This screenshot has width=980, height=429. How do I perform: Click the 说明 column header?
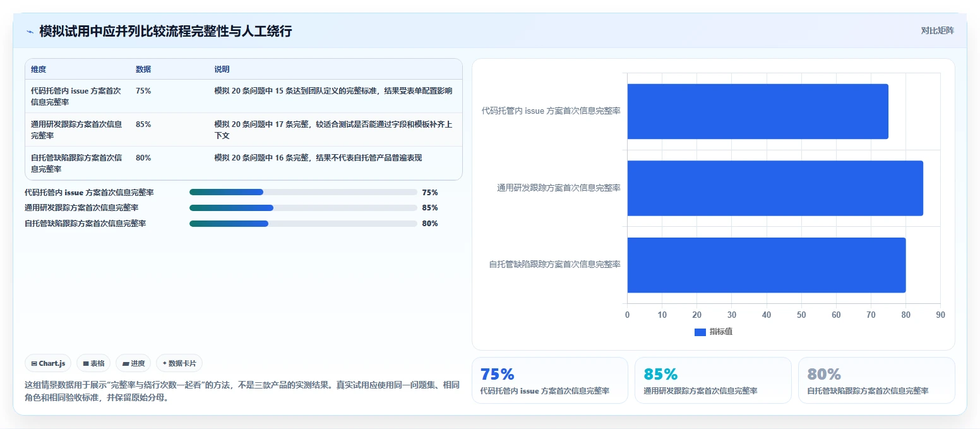(x=222, y=69)
